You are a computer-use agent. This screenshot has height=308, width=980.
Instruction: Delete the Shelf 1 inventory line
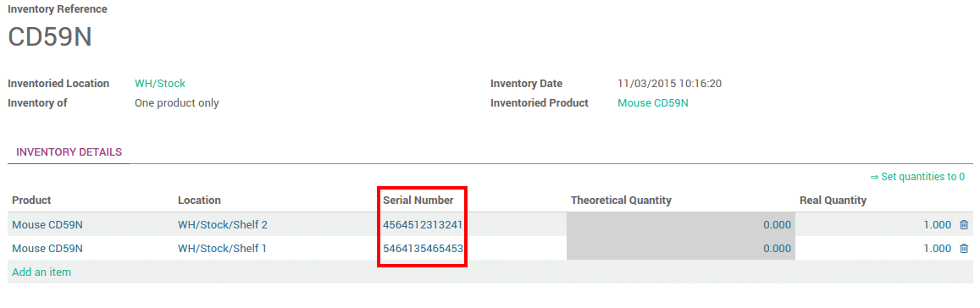[964, 249]
